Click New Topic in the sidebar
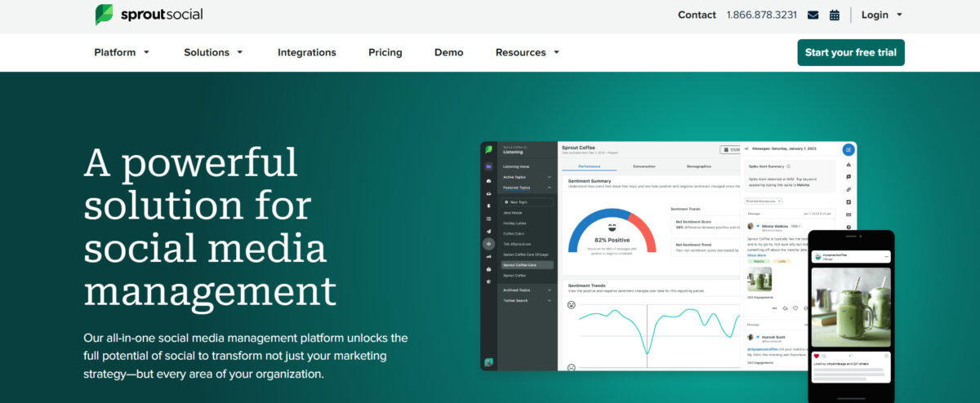Image resolution: width=980 pixels, height=403 pixels. coord(528,201)
